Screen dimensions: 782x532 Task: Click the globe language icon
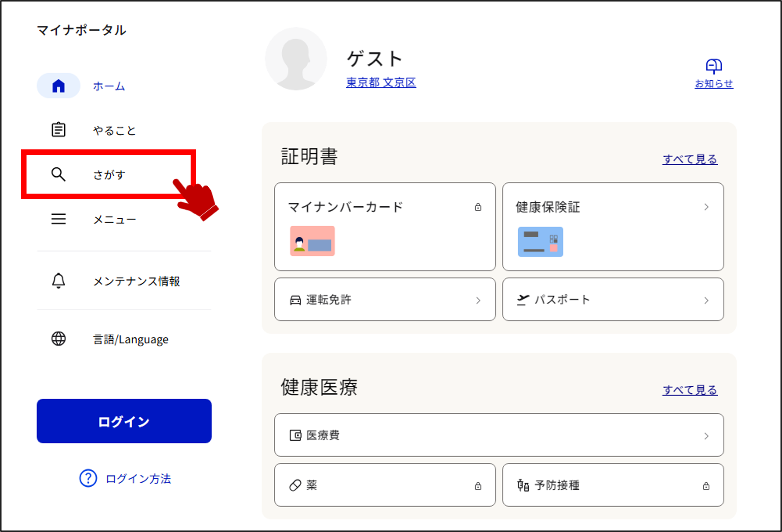(58, 339)
